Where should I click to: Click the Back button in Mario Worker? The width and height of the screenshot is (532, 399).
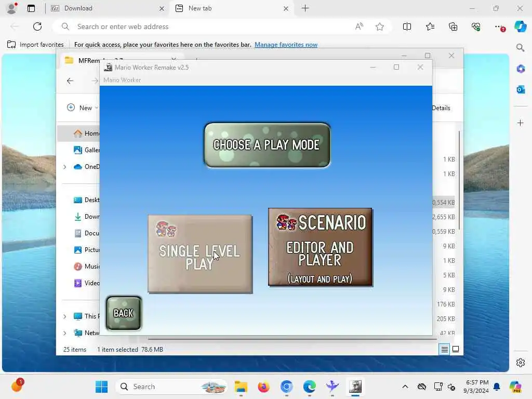pos(124,313)
